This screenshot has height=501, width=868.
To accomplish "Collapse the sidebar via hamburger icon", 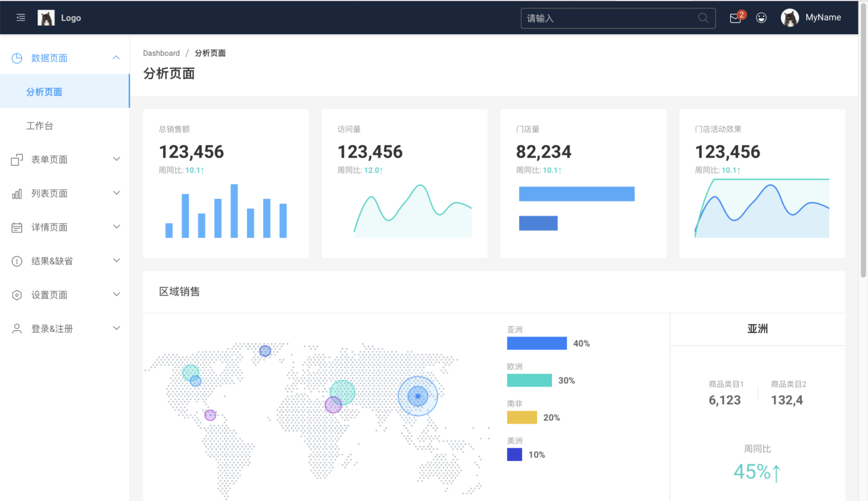I will [21, 17].
